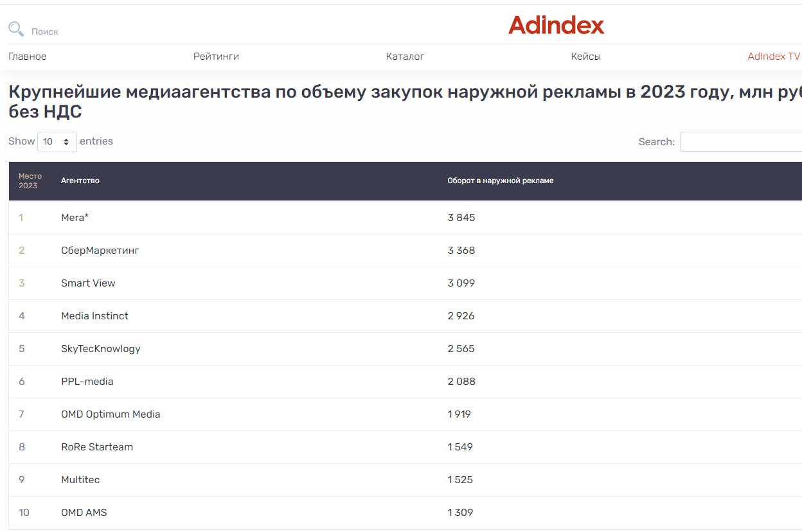Viewport: 802px width, 532px height.
Task: Click the turnover value 1 525
Action: coord(460,480)
